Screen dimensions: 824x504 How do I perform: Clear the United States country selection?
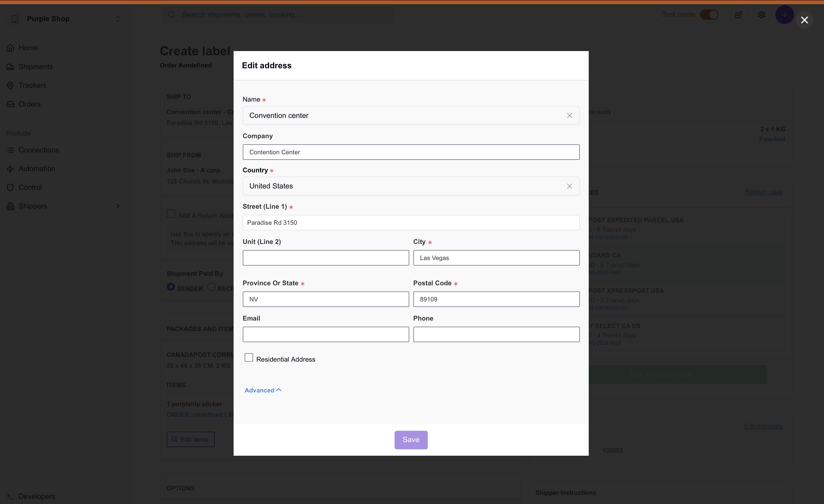click(x=569, y=186)
